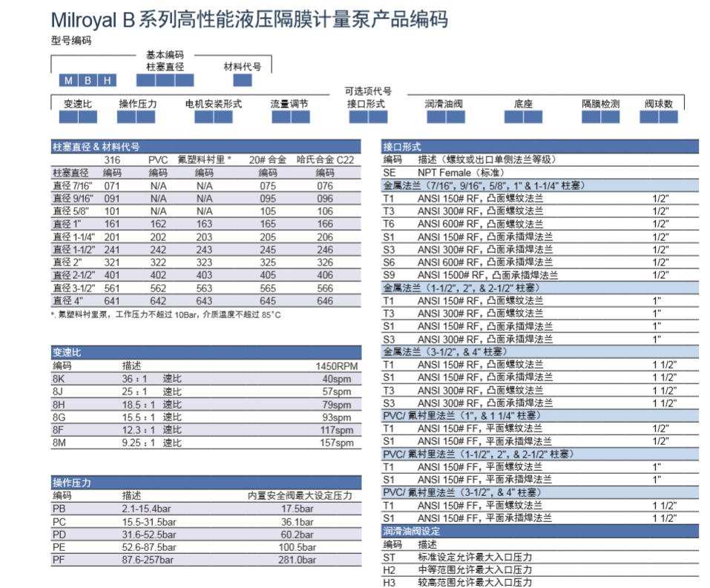Click the '型号编码' subtitle
Screen dimensions: 710x588
coord(71,41)
